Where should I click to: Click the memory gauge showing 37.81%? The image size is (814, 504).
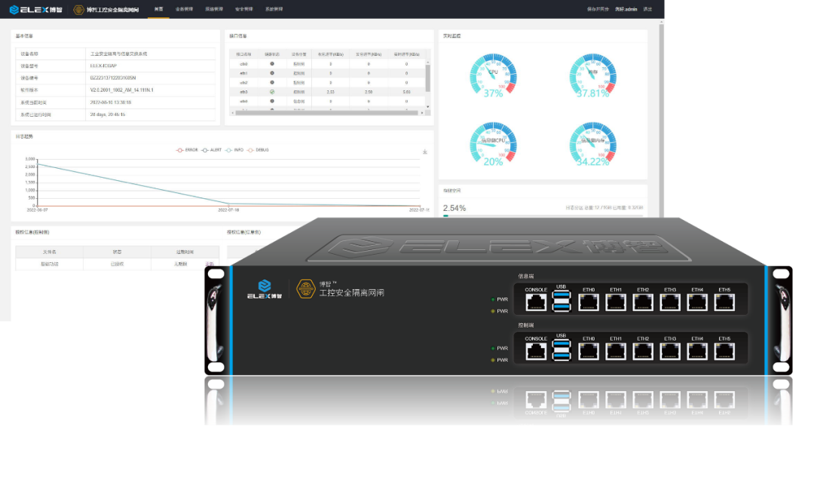click(x=592, y=74)
